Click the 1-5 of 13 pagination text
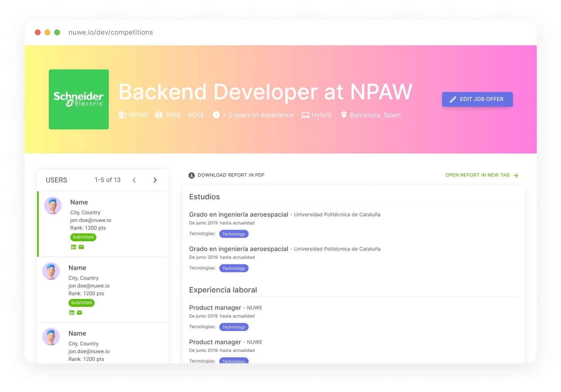 [108, 180]
